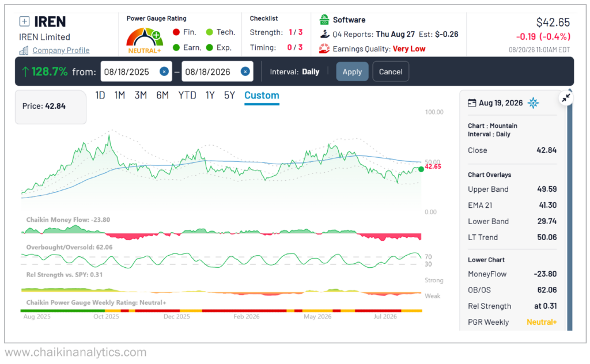Collapse the side panel with arrows icon
Viewport: 590px width, 364px height.
tap(566, 98)
